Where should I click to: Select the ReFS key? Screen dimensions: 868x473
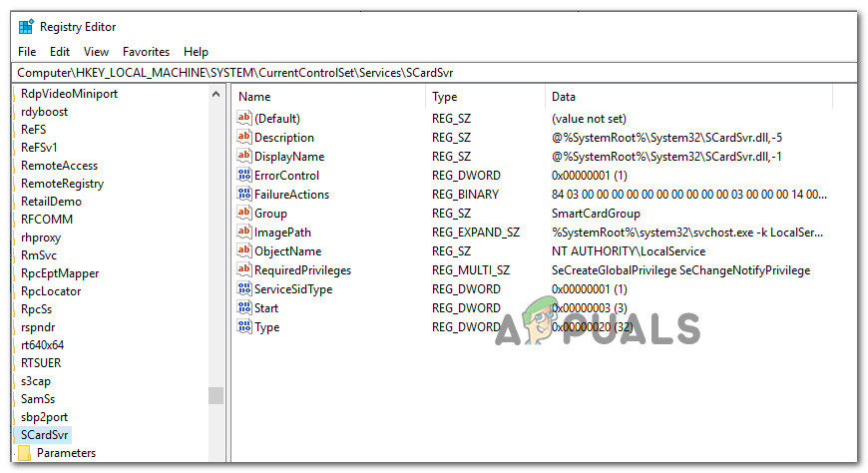pos(33,130)
